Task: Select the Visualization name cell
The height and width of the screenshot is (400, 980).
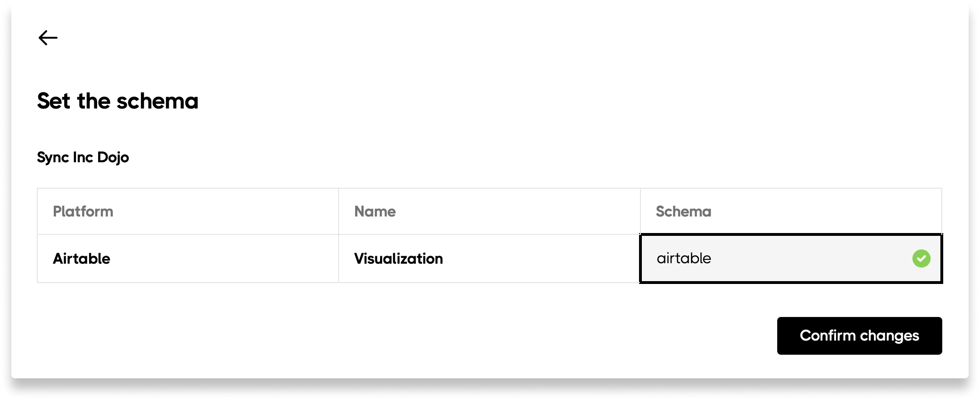Action: coord(489,258)
